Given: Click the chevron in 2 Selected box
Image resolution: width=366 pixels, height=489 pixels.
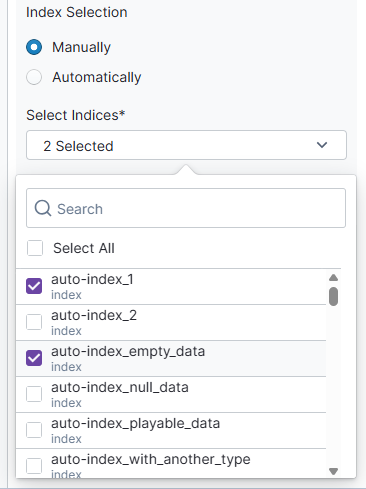Looking at the screenshot, I should (322, 145).
